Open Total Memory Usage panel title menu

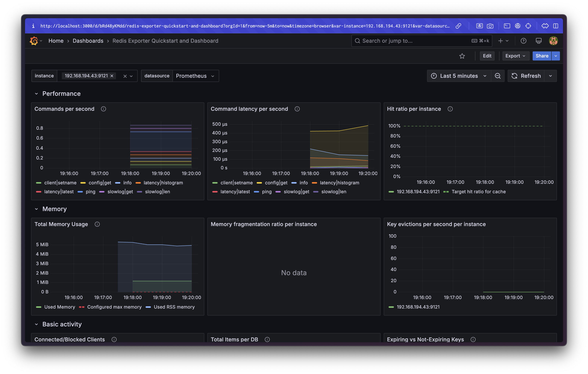[61, 224]
